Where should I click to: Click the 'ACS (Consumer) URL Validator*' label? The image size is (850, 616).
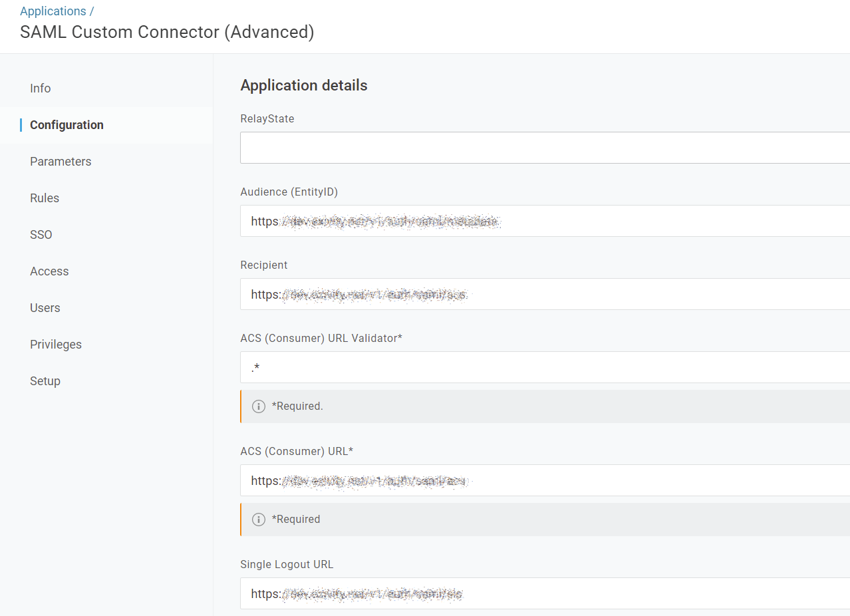click(321, 338)
